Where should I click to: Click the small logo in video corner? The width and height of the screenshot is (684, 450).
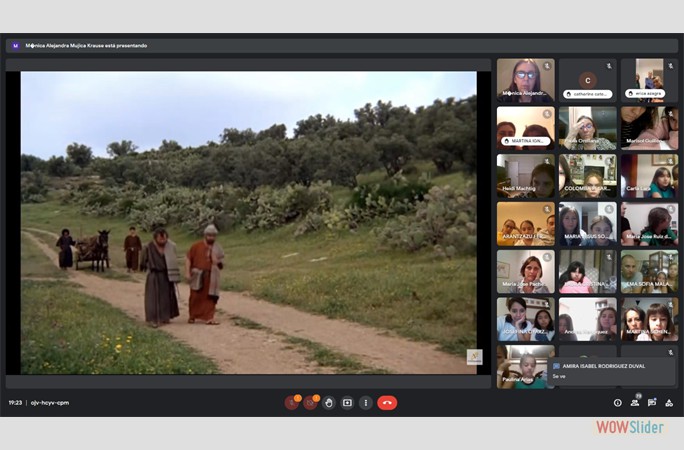[474, 357]
